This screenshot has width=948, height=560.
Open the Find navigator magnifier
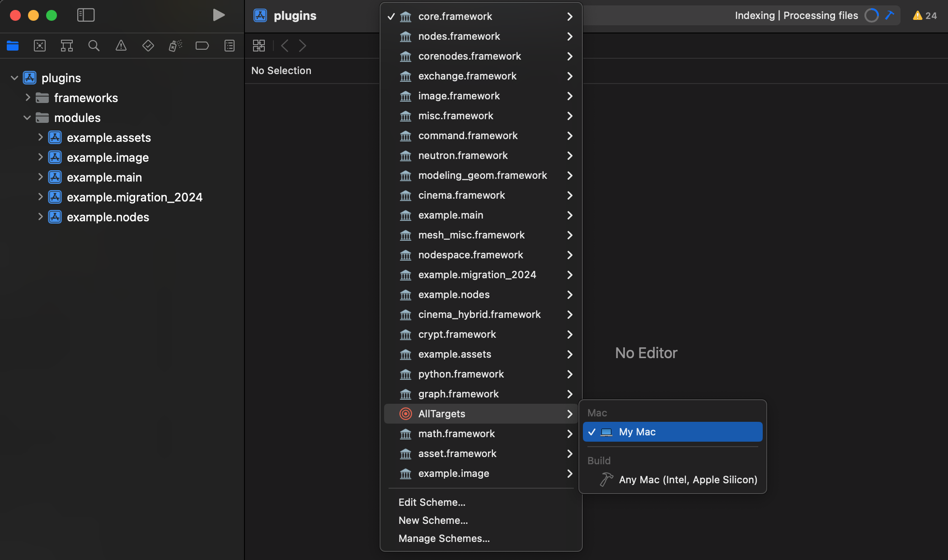[94, 46]
